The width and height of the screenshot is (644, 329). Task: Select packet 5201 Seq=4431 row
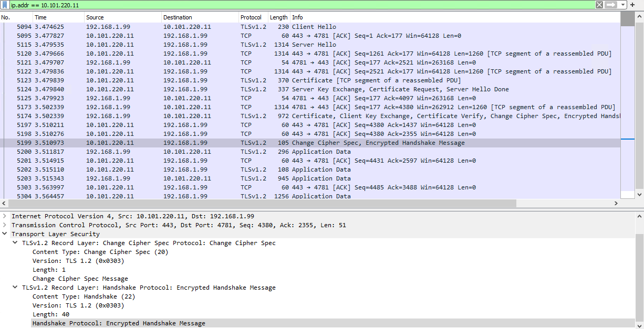click(x=310, y=161)
